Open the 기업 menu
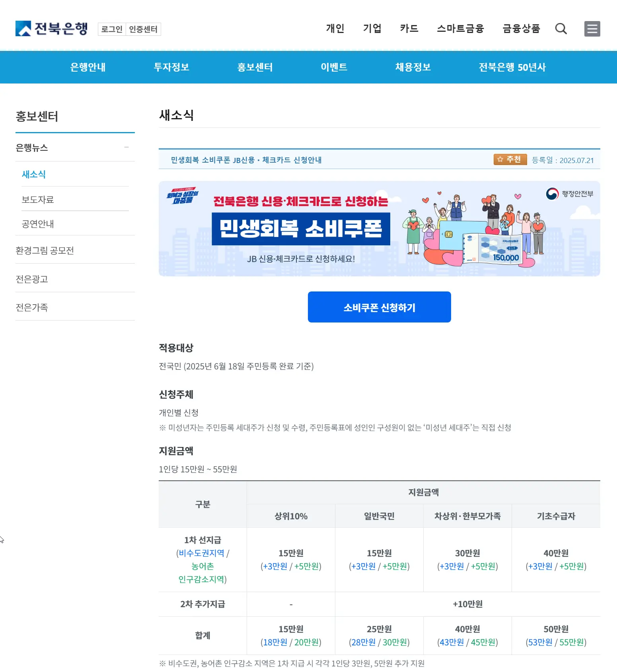Screen dimensions: 617x672 (372, 29)
